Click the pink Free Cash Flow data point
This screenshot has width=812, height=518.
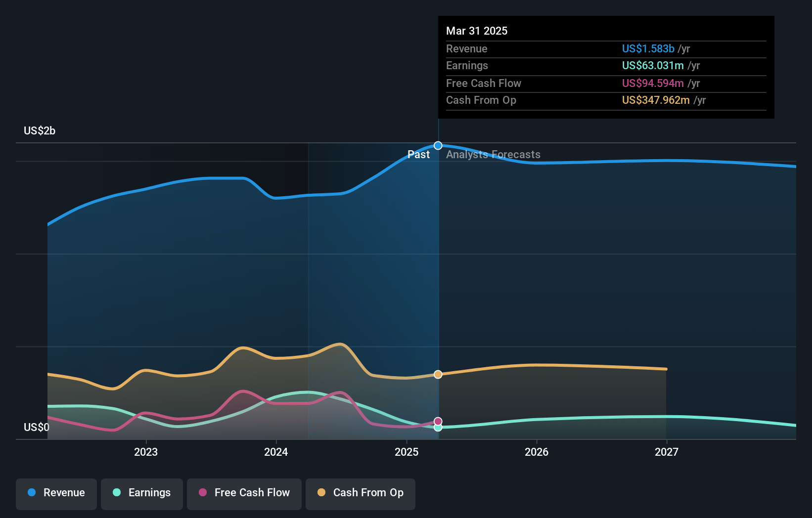coord(438,422)
